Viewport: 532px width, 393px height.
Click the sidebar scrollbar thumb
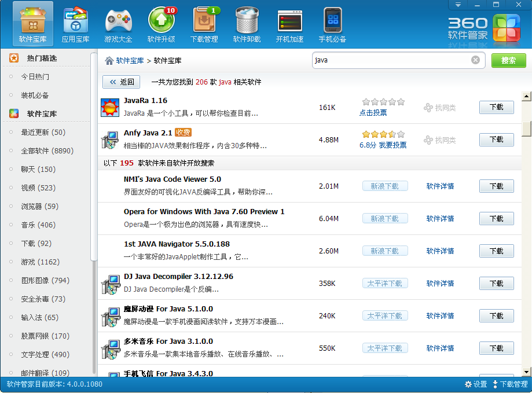point(94,156)
